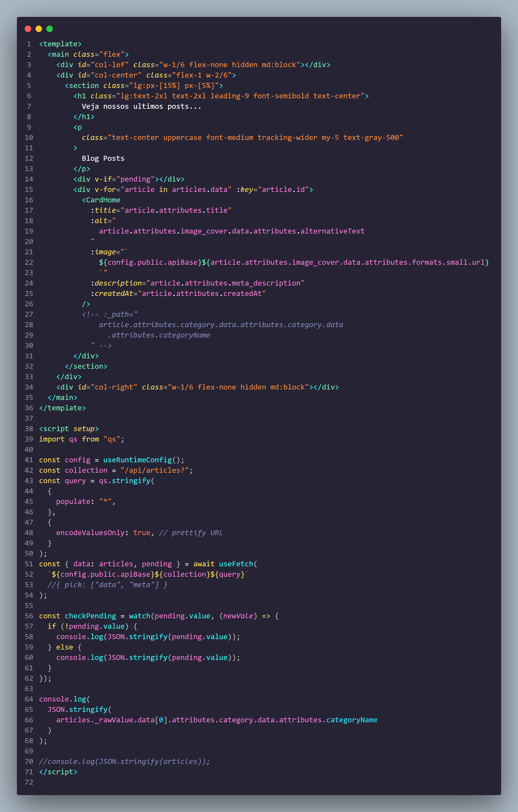
Task: Click the :createdAt attribute line
Action: pos(178,294)
